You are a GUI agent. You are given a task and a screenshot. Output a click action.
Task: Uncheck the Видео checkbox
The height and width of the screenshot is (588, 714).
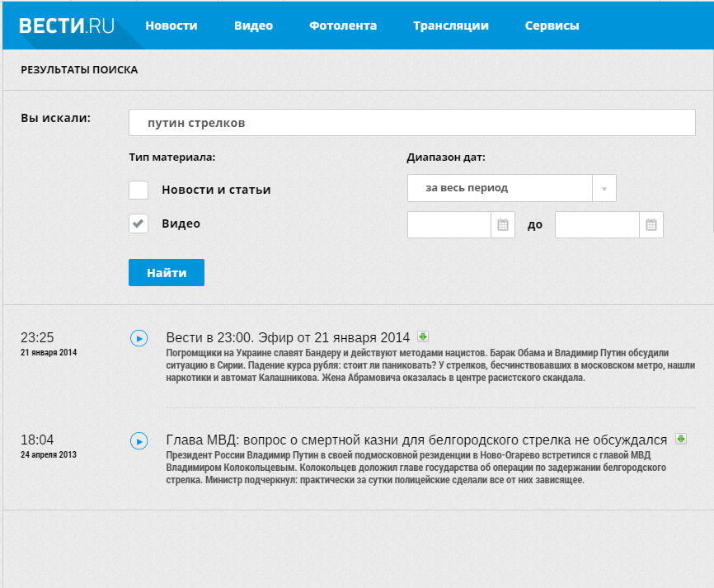pos(139,223)
